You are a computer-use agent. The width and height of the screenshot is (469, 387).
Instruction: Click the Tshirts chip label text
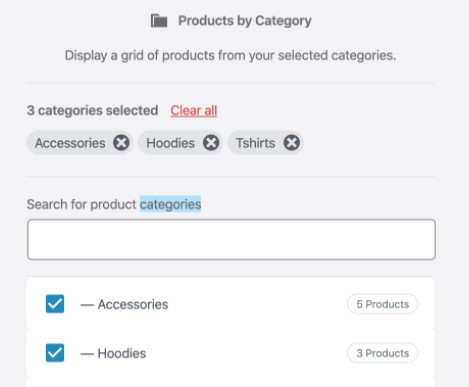(x=255, y=143)
